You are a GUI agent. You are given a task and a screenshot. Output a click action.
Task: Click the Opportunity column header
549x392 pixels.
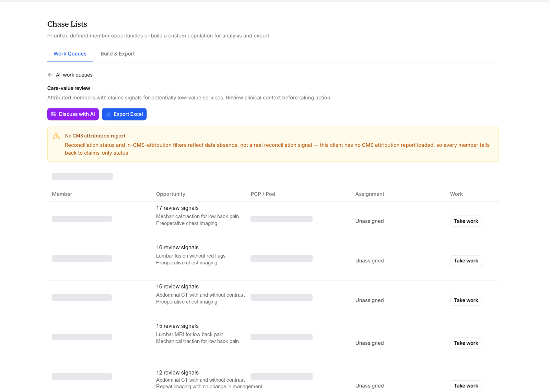coord(171,194)
